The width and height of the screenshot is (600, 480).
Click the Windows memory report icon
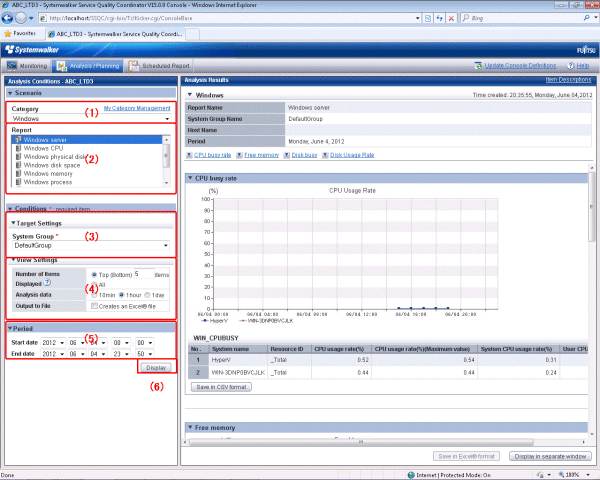18,173
